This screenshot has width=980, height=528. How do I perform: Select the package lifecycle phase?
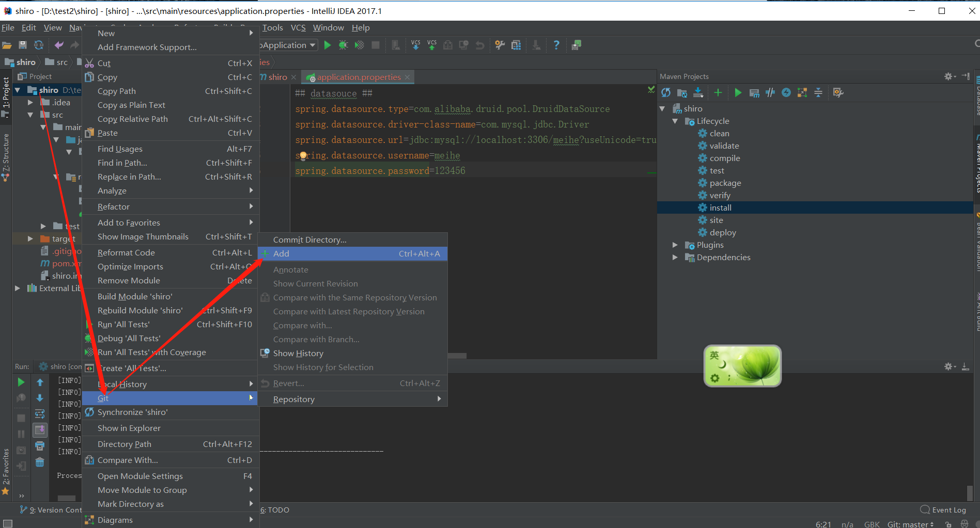tap(725, 183)
